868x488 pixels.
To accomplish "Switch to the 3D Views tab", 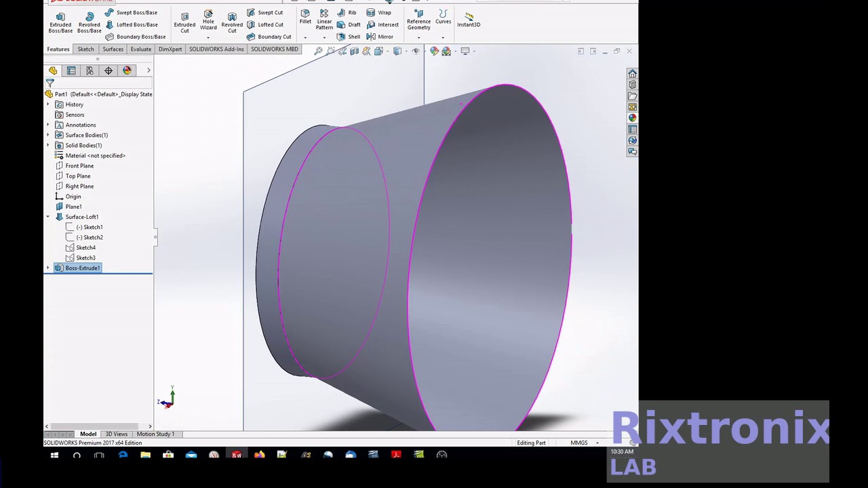I will [x=116, y=434].
